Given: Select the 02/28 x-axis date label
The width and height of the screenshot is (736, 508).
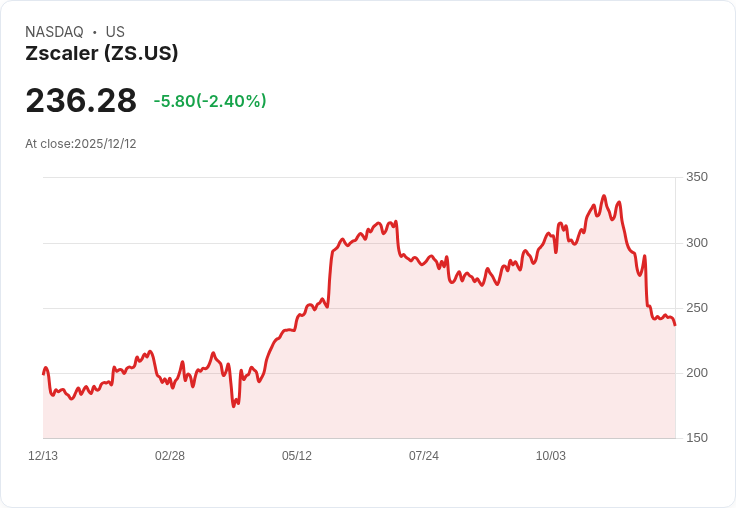Looking at the screenshot, I should pos(170,456).
